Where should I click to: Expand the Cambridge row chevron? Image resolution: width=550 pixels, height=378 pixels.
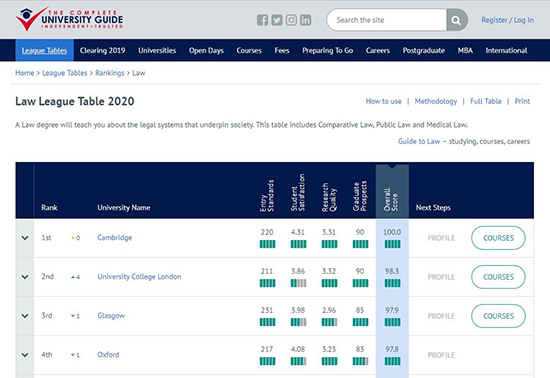tap(25, 238)
